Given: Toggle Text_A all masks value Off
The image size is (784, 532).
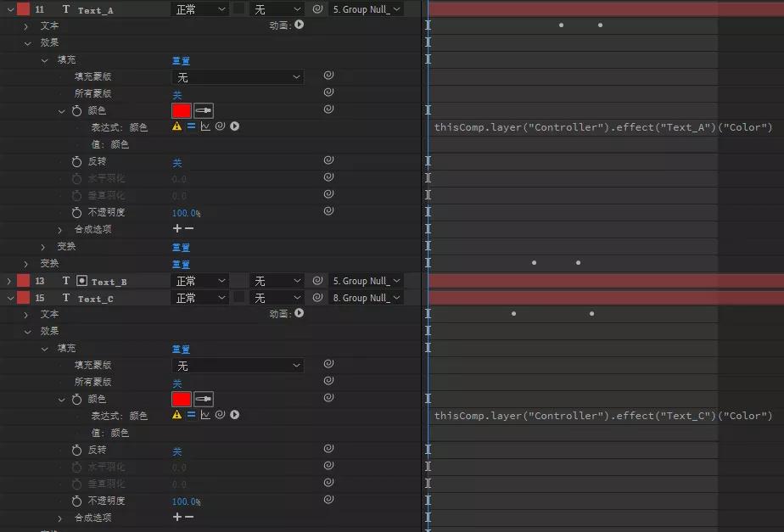Looking at the screenshot, I should 177,94.
